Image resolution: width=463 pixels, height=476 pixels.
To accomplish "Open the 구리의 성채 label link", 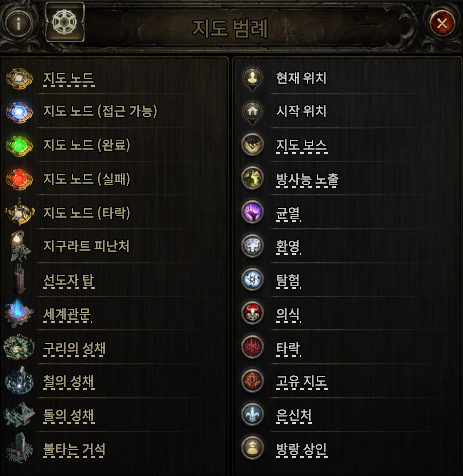I will pos(74,349).
